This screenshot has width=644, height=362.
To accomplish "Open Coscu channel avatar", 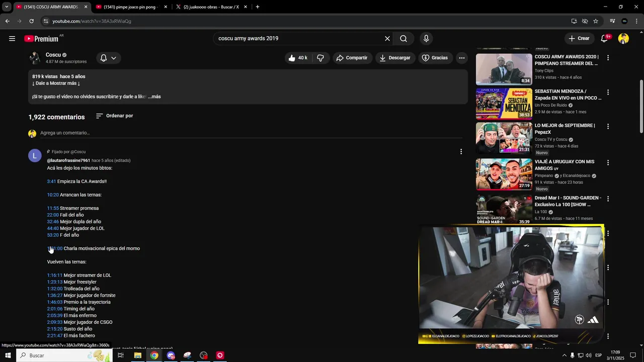I will coord(35,58).
